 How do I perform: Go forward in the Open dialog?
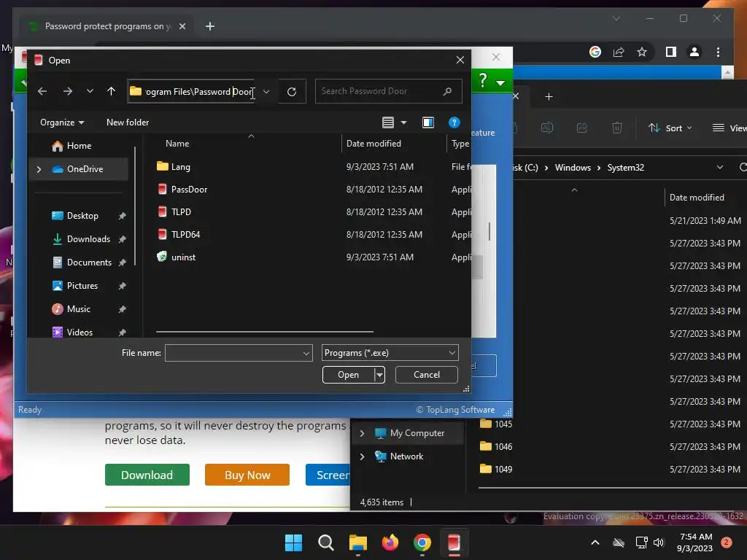68,91
